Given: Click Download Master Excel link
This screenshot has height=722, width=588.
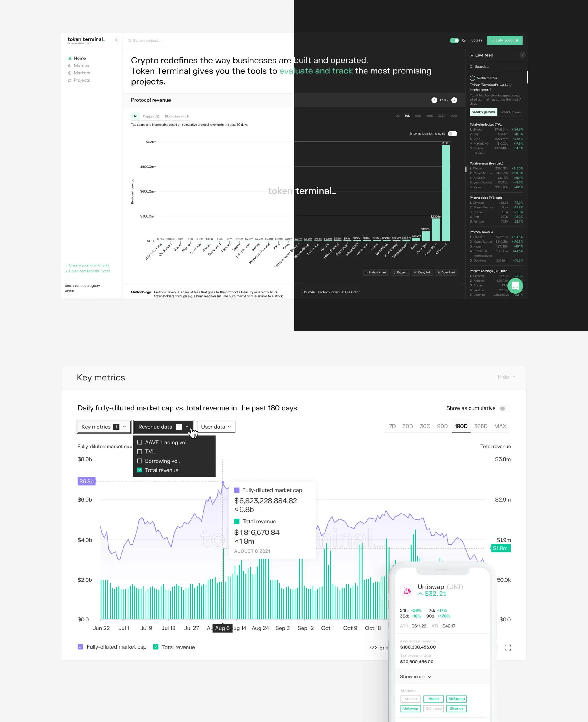Looking at the screenshot, I should [x=87, y=271].
